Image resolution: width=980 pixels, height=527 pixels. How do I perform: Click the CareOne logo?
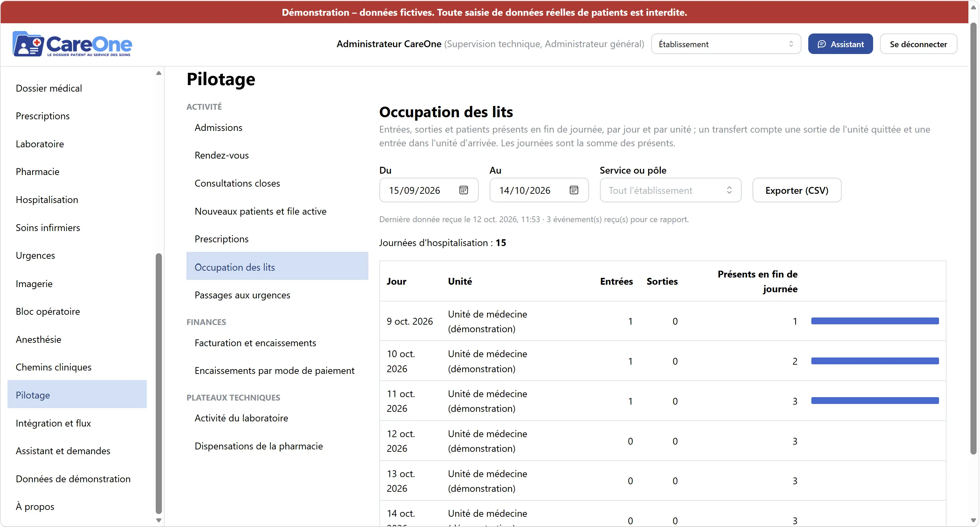click(72, 44)
